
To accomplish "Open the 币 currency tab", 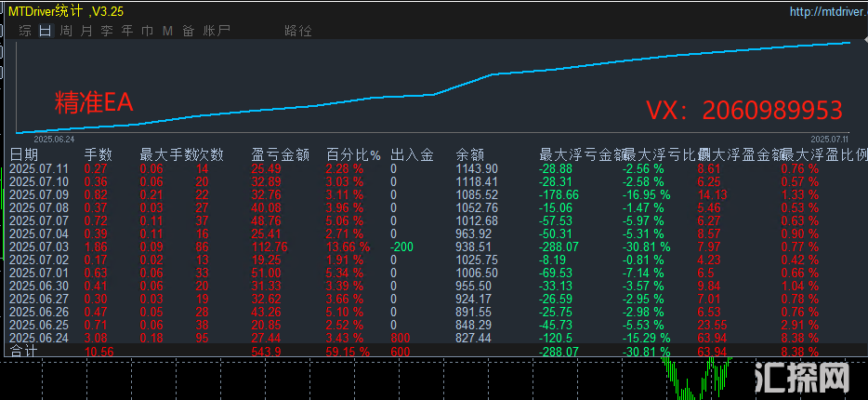I will (147, 31).
